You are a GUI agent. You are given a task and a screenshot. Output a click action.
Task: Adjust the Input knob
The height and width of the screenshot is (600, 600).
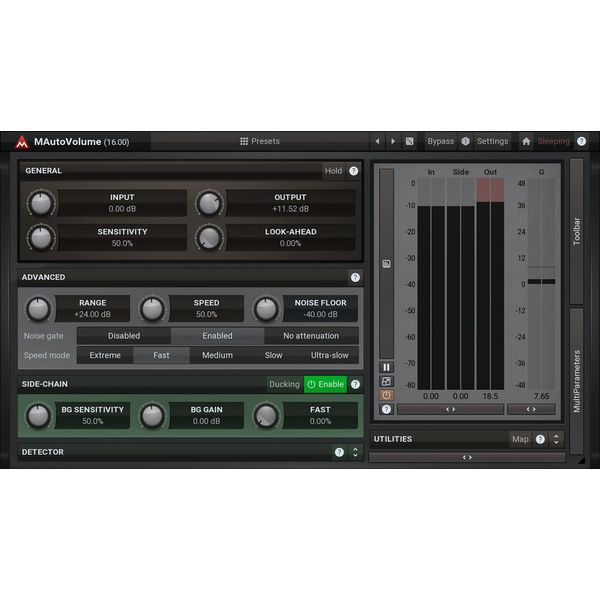(41, 203)
